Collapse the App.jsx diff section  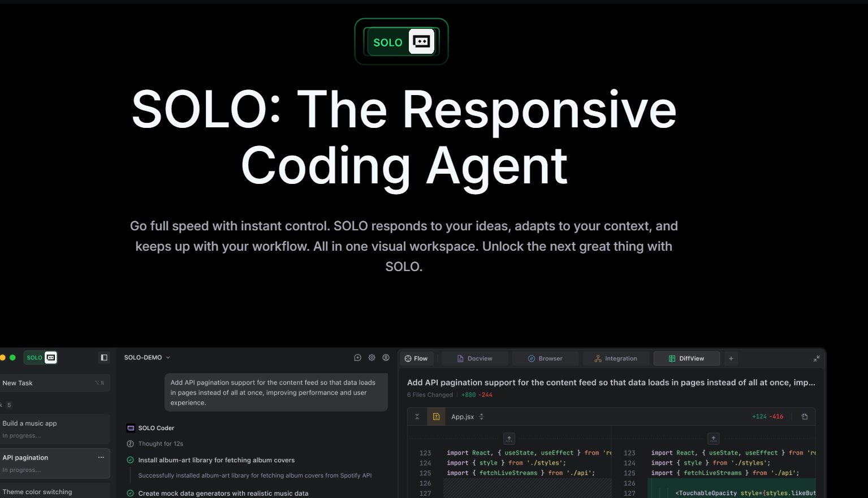(x=417, y=417)
